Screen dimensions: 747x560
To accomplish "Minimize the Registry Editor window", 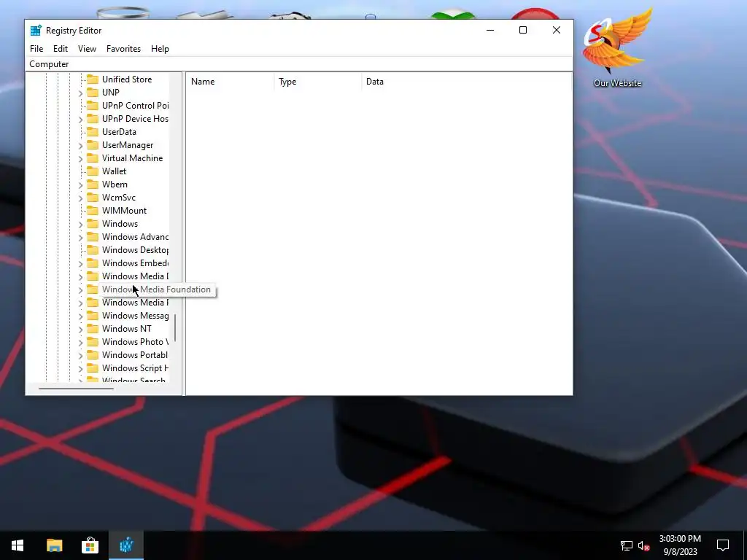I will [x=490, y=30].
